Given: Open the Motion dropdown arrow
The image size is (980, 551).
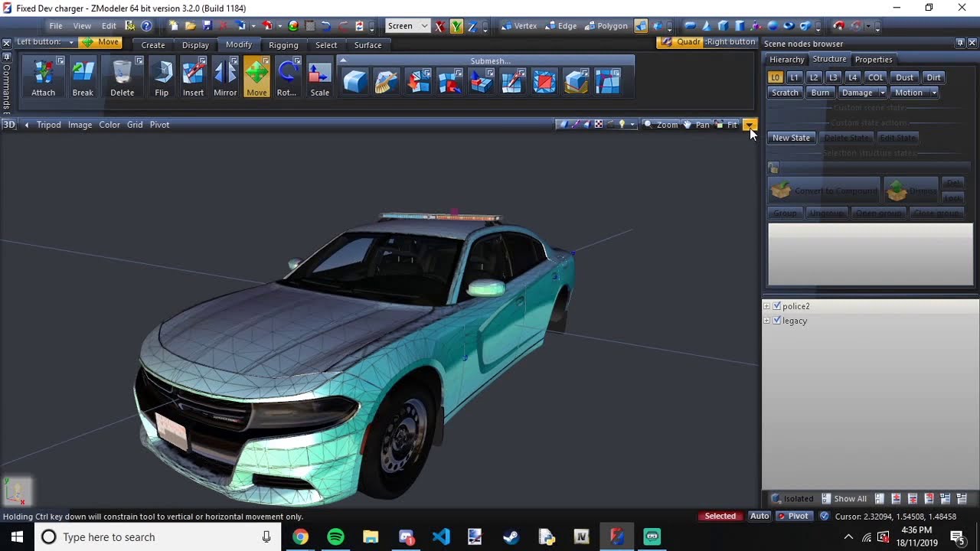Looking at the screenshot, I should pos(934,93).
